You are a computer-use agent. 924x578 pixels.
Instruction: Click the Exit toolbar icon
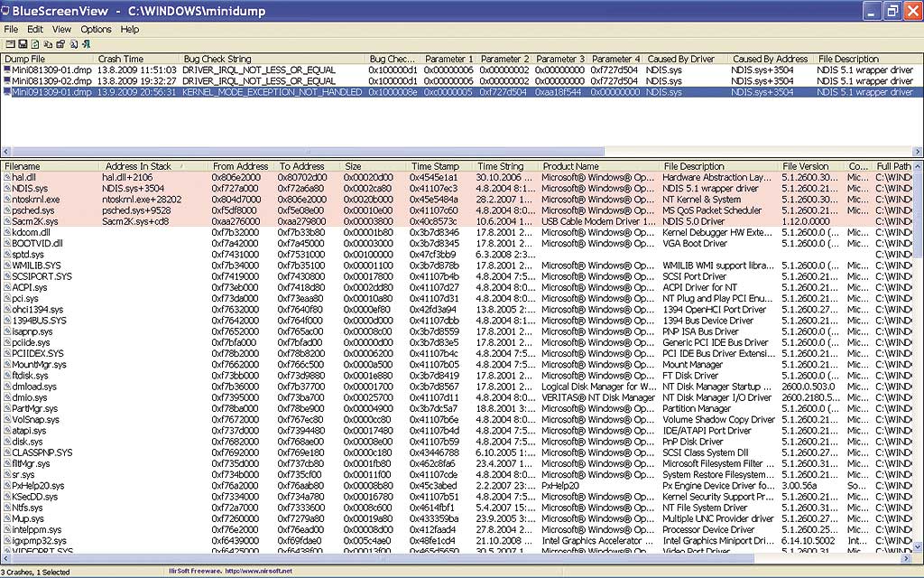(x=86, y=44)
